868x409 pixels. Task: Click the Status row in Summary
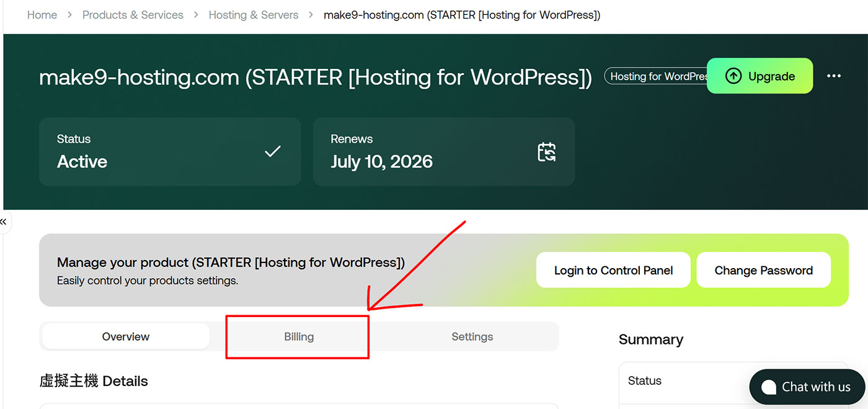[x=733, y=381]
